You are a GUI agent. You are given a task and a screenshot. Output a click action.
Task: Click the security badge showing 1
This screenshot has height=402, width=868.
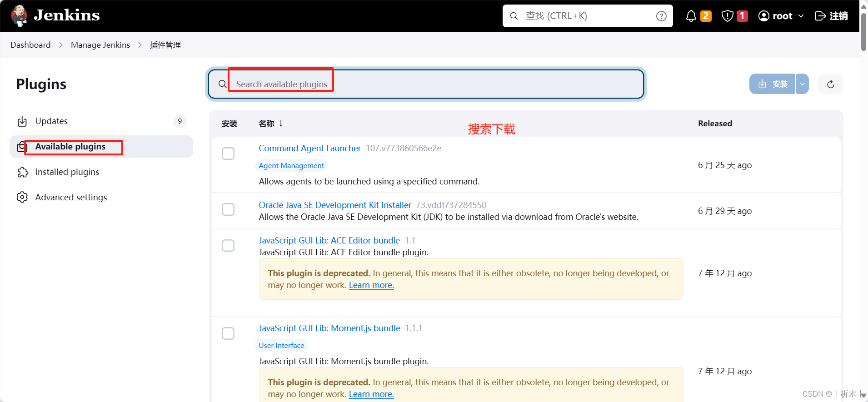point(742,16)
